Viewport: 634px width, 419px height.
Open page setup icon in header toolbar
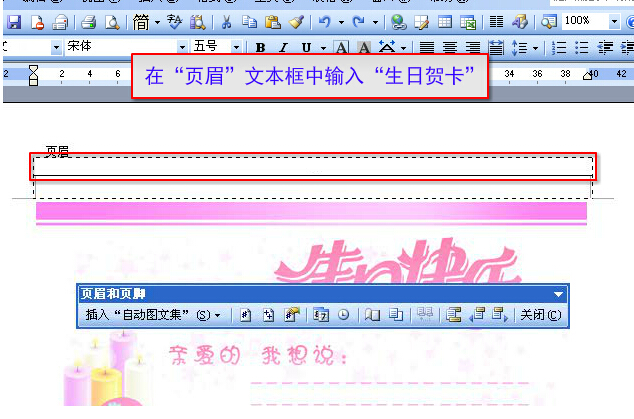370,314
